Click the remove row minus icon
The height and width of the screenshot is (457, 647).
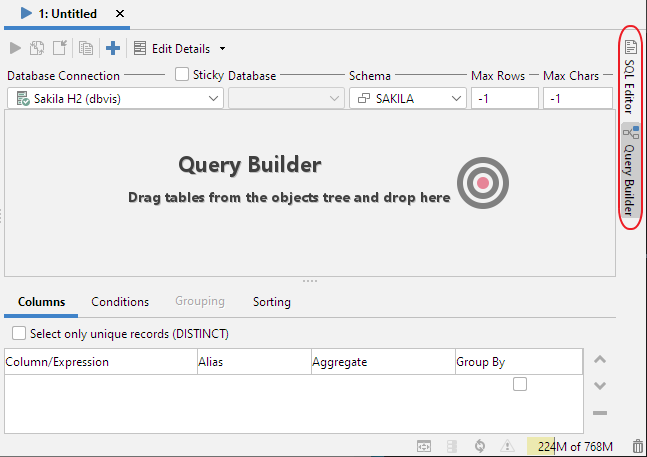(x=600, y=412)
